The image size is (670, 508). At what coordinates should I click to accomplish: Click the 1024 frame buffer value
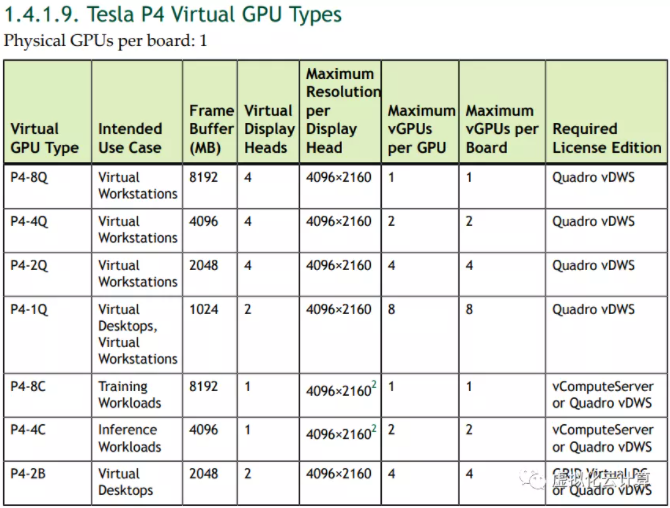tap(203, 309)
